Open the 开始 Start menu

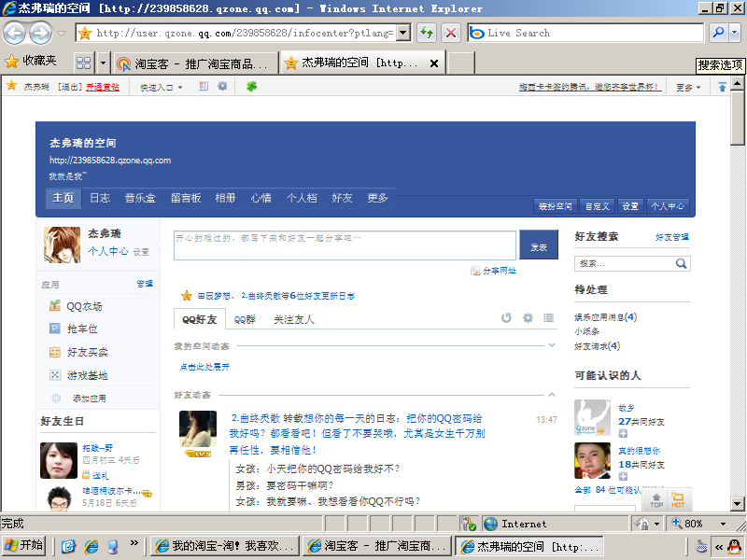[x=24, y=545]
